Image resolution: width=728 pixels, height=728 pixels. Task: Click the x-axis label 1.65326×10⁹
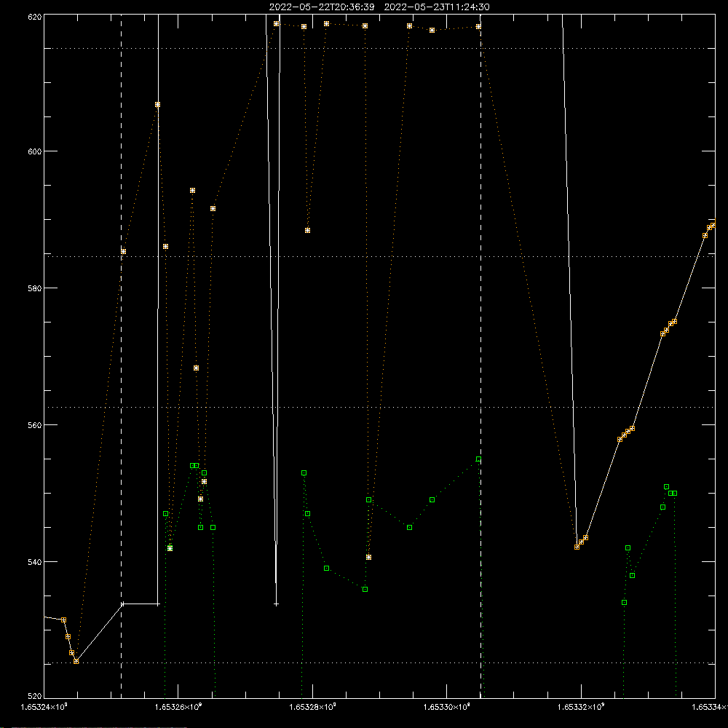coord(178,707)
